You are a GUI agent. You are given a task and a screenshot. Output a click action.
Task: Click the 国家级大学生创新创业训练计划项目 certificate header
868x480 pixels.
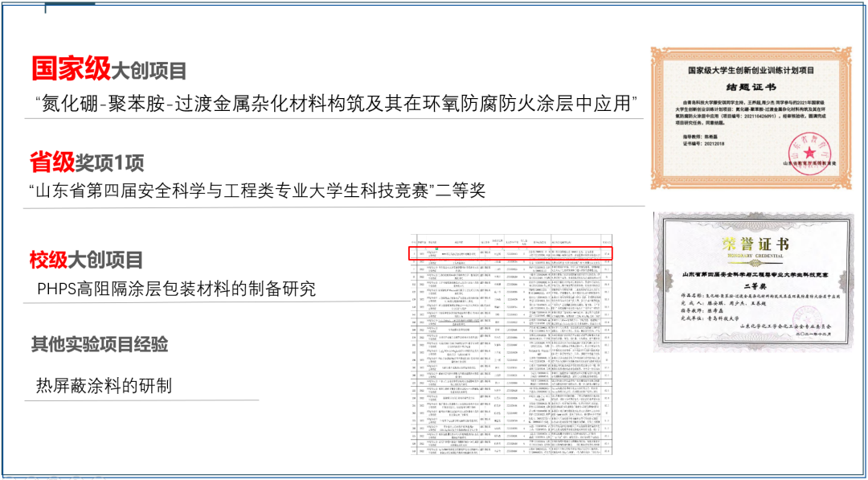tap(752, 71)
